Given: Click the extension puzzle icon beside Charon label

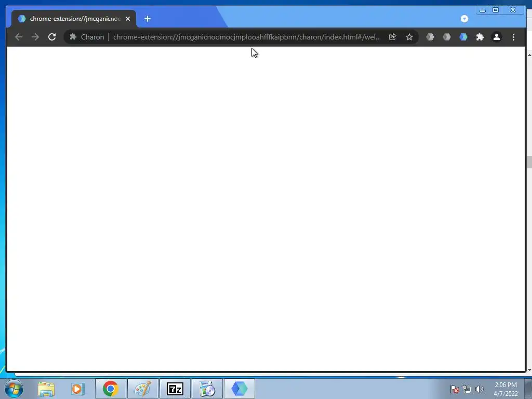Looking at the screenshot, I should pyautogui.click(x=73, y=37).
